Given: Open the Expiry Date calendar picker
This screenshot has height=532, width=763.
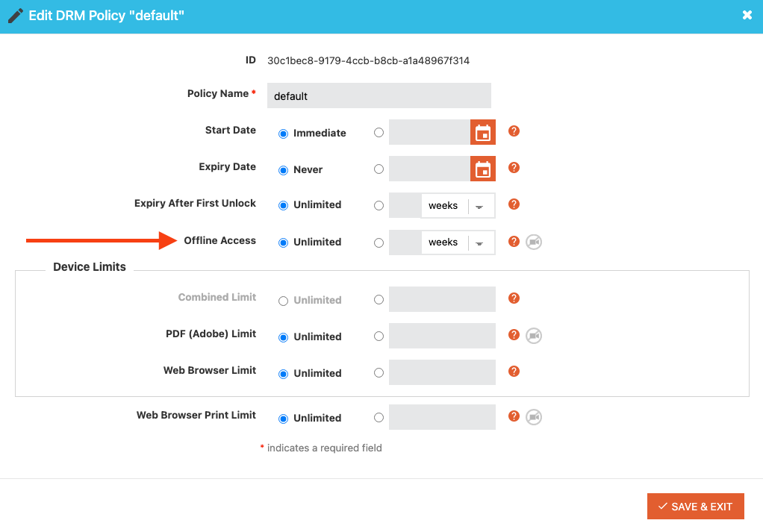Looking at the screenshot, I should [x=483, y=169].
